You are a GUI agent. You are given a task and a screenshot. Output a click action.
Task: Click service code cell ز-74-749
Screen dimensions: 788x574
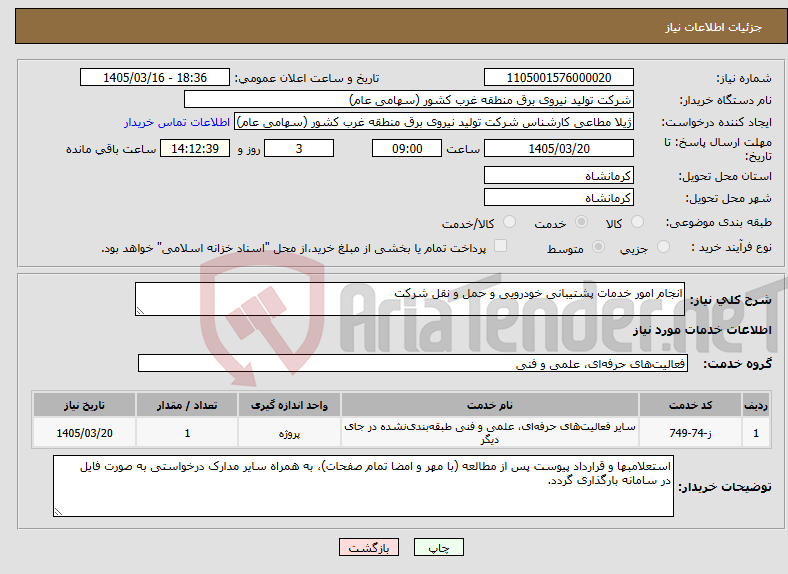690,433
